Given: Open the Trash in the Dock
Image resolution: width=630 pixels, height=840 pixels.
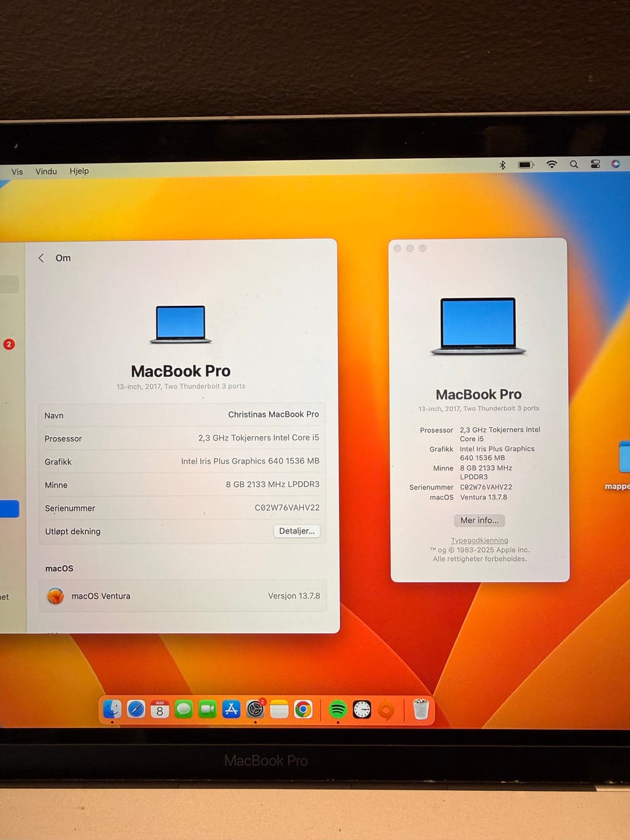Looking at the screenshot, I should [x=421, y=709].
